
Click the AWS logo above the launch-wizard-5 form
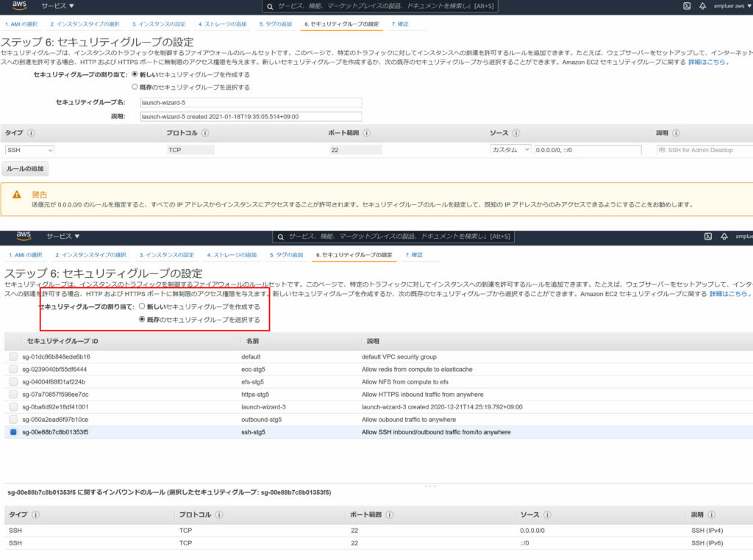point(19,6)
